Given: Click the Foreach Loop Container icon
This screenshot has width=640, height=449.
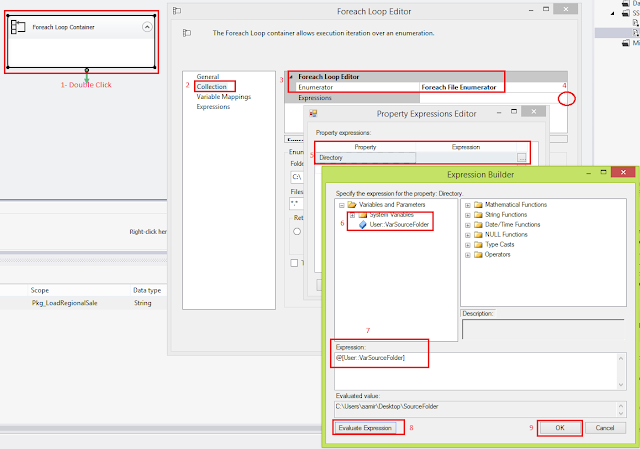Looking at the screenshot, I should tap(18, 27).
